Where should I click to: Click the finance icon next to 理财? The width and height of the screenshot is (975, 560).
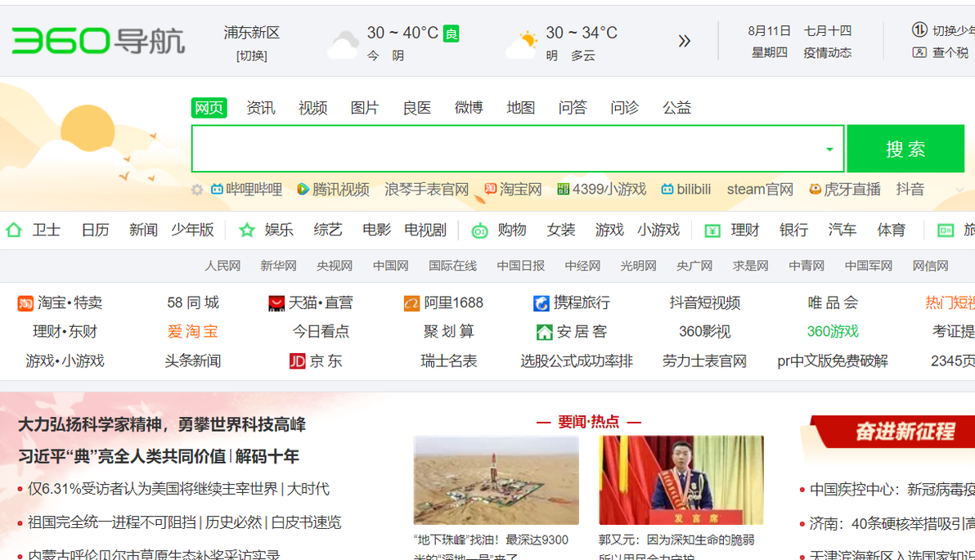tap(712, 231)
